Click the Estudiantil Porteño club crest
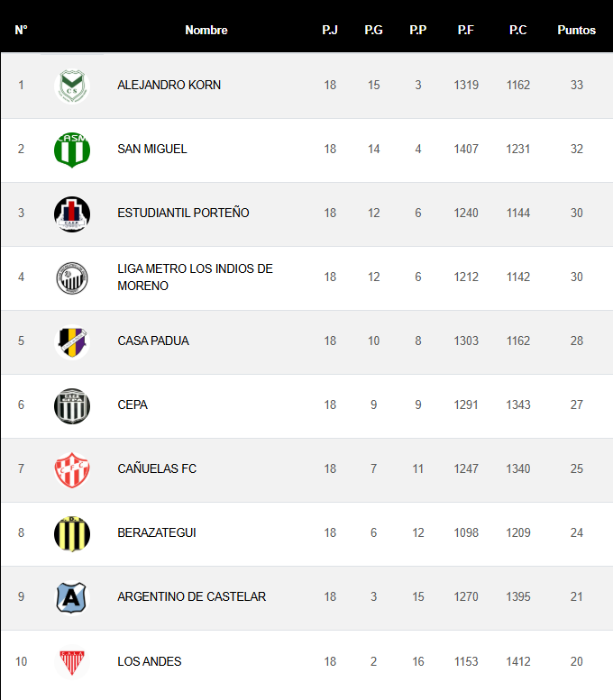Screen dimensions: 613x700 pos(72,214)
